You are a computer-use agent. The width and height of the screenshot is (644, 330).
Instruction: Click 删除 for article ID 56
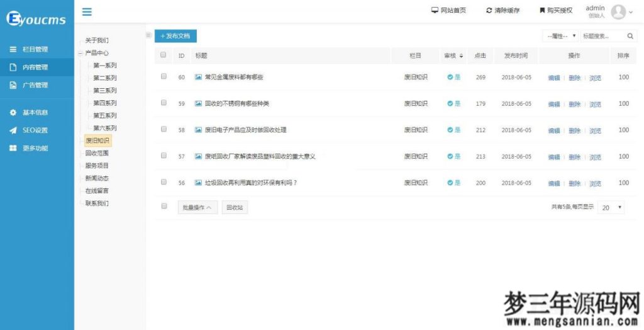575,183
